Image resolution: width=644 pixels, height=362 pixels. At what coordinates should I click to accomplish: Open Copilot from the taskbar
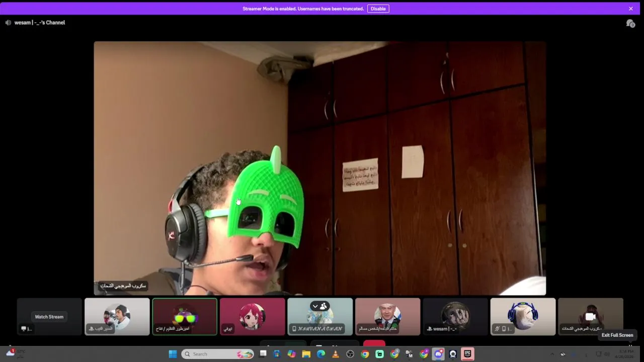coord(291,354)
